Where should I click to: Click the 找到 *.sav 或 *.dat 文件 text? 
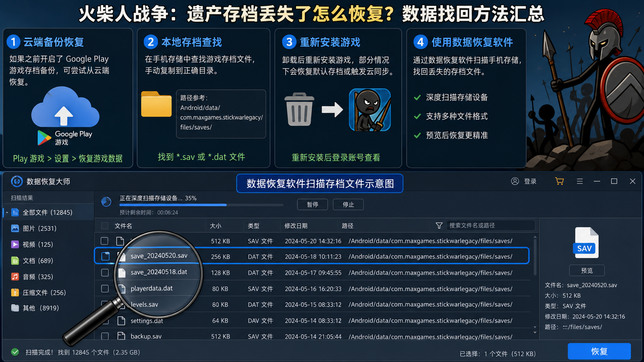[x=201, y=157]
